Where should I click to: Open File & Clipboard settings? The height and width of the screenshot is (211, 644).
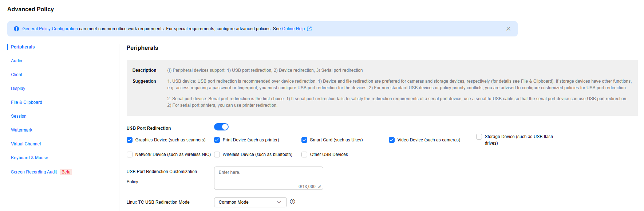[x=27, y=102]
